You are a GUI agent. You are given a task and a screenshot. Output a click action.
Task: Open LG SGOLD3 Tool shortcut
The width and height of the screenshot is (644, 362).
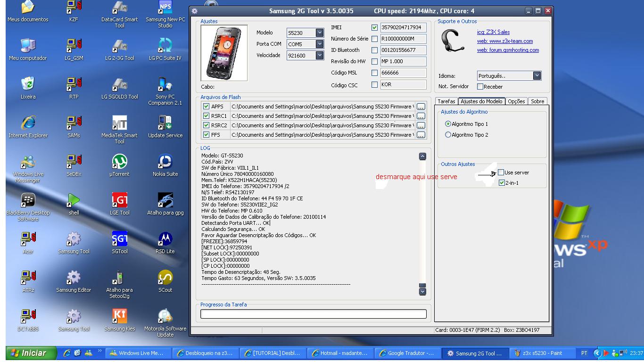[120, 88]
